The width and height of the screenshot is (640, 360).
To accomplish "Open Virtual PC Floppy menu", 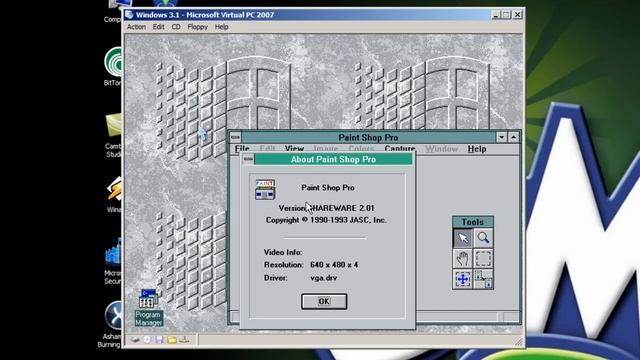I will tap(198, 27).
